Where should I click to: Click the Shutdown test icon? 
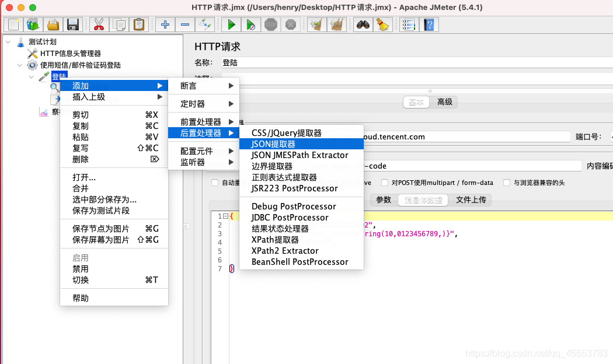tap(291, 24)
